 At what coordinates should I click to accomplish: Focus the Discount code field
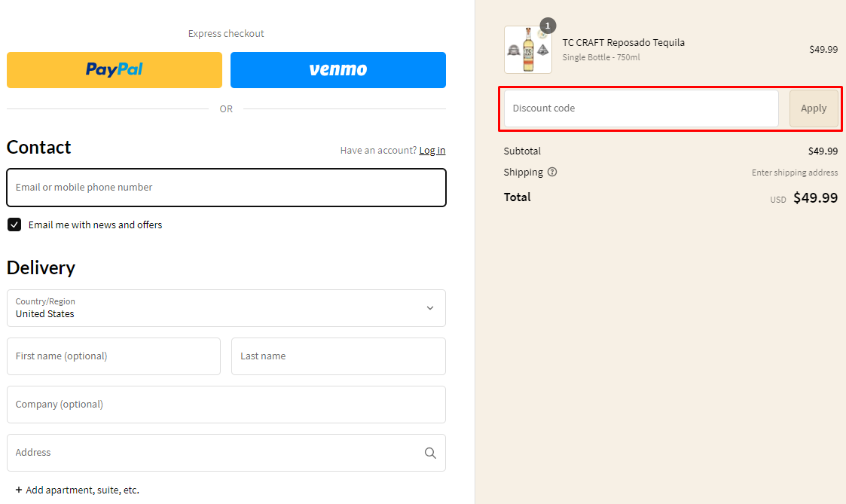(x=640, y=108)
